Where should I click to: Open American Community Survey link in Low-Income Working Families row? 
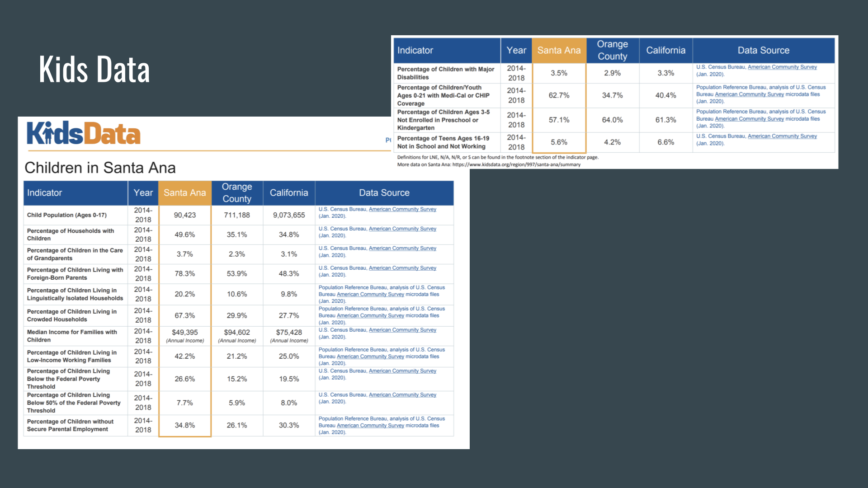point(370,357)
